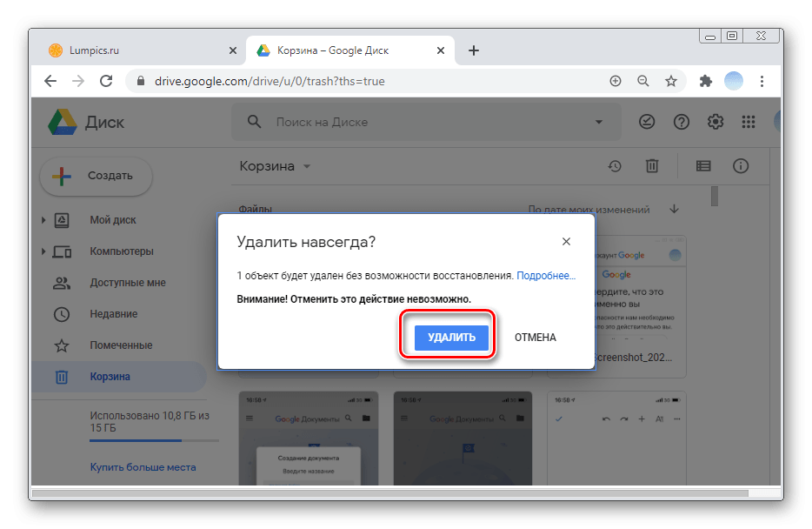Confirm deletion with the УДАЛИТЬ button
This screenshot has width=812, height=529.
[451, 338]
